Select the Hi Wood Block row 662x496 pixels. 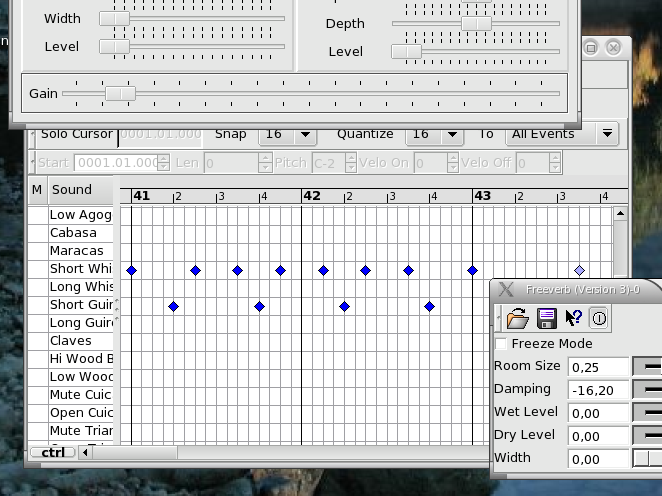(x=81, y=359)
